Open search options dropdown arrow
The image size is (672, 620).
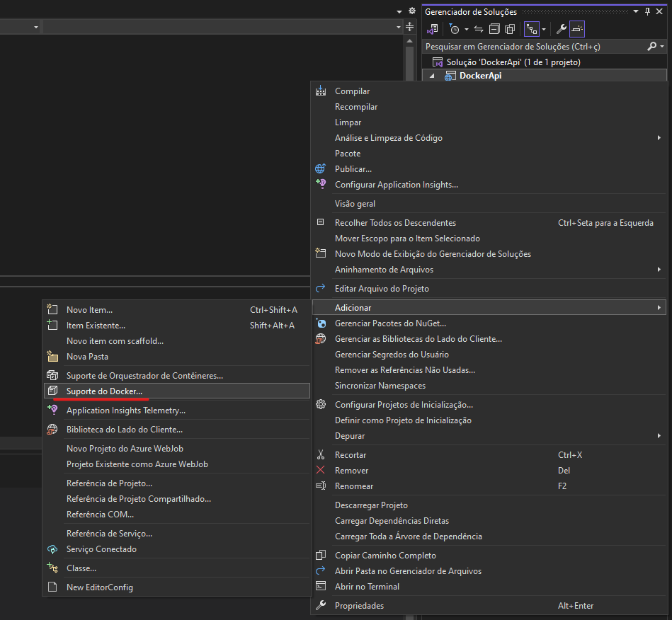(662, 46)
